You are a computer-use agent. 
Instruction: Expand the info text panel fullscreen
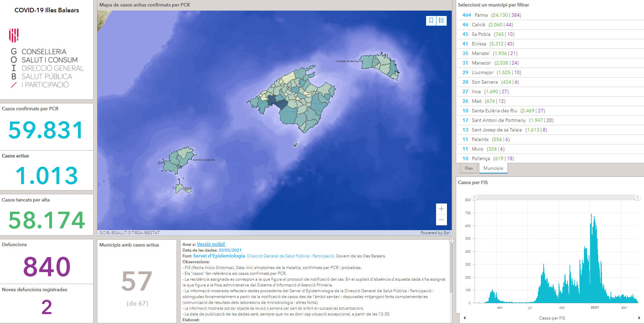(x=452, y=241)
